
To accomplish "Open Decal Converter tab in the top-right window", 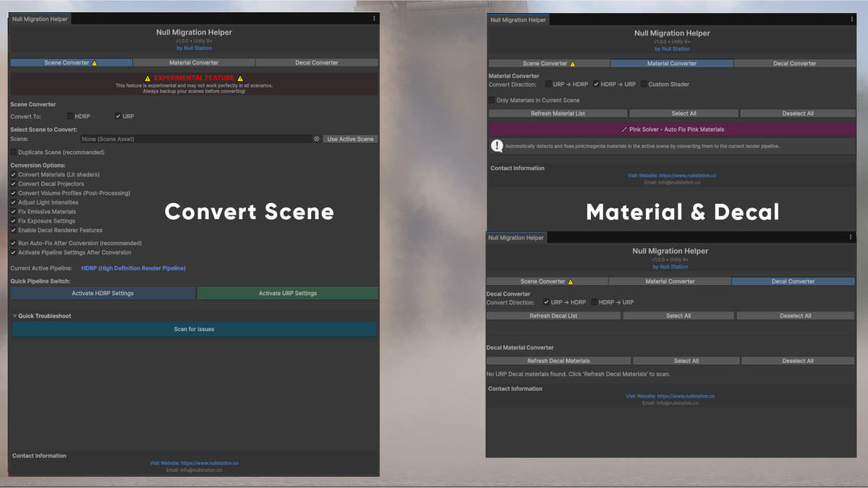I will [794, 64].
